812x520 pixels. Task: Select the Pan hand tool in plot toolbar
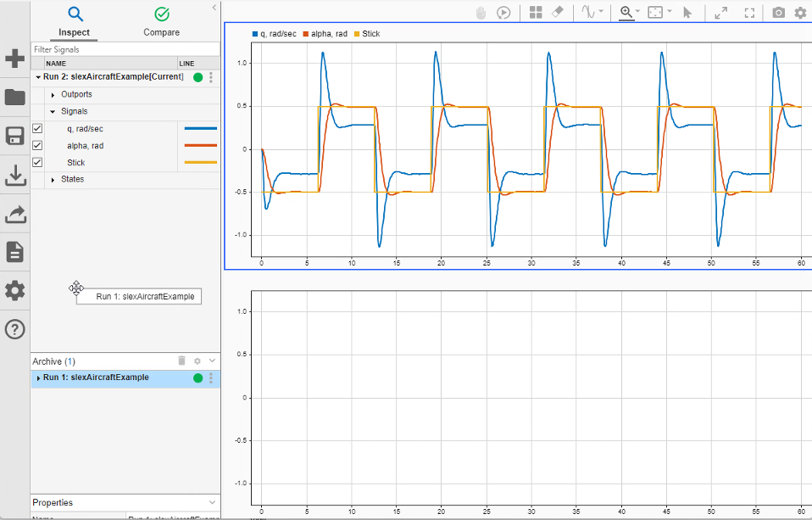[x=481, y=13]
